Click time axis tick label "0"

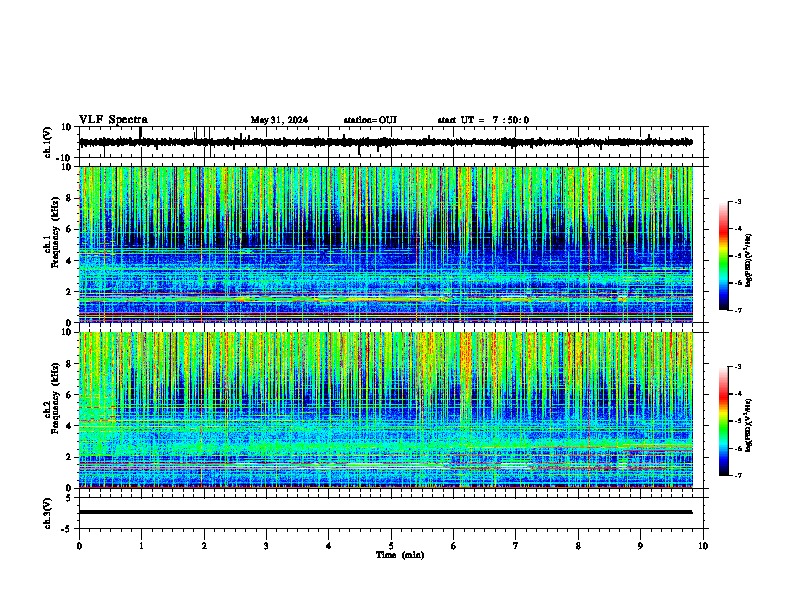pos(79,546)
